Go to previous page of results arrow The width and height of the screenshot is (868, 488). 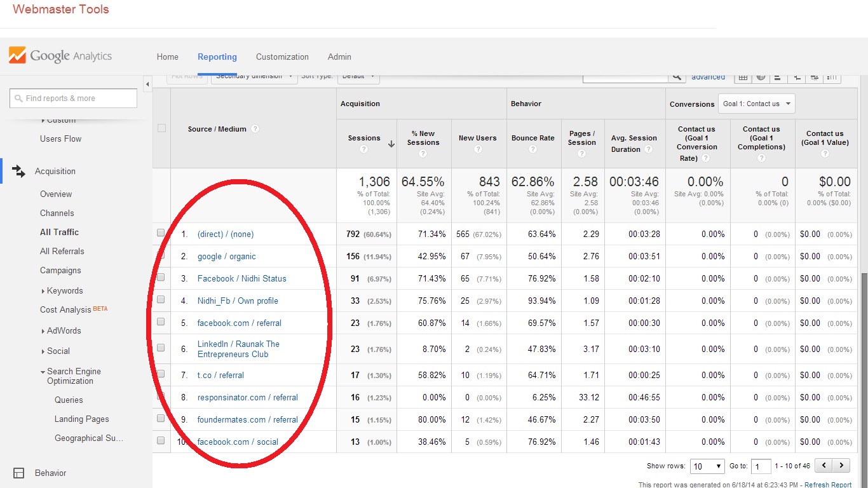824,466
